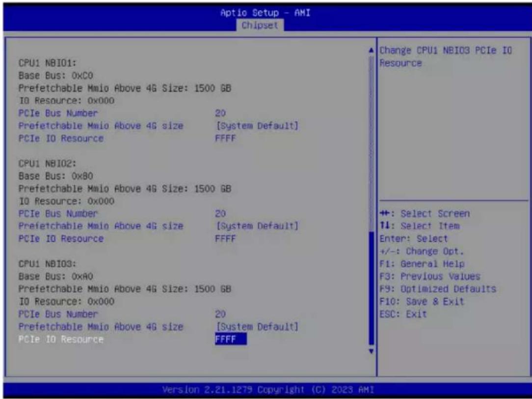Click the FFFF value for NBIO2 IO Resource

pos(225,239)
